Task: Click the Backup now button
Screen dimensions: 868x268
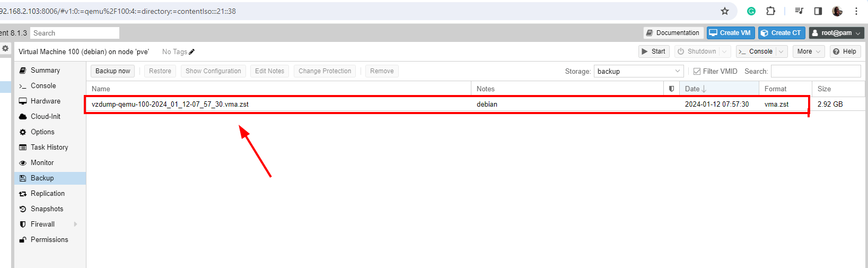Action: (112, 71)
